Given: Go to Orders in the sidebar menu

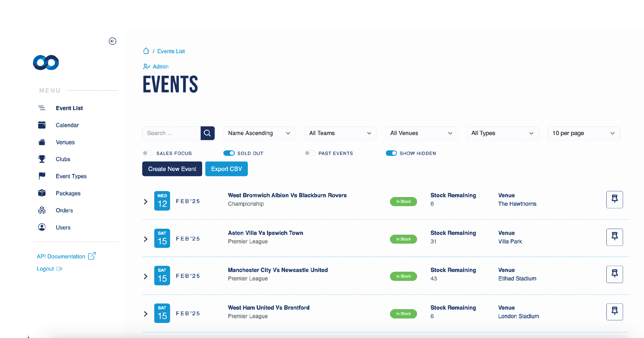Looking at the screenshot, I should tap(64, 211).
